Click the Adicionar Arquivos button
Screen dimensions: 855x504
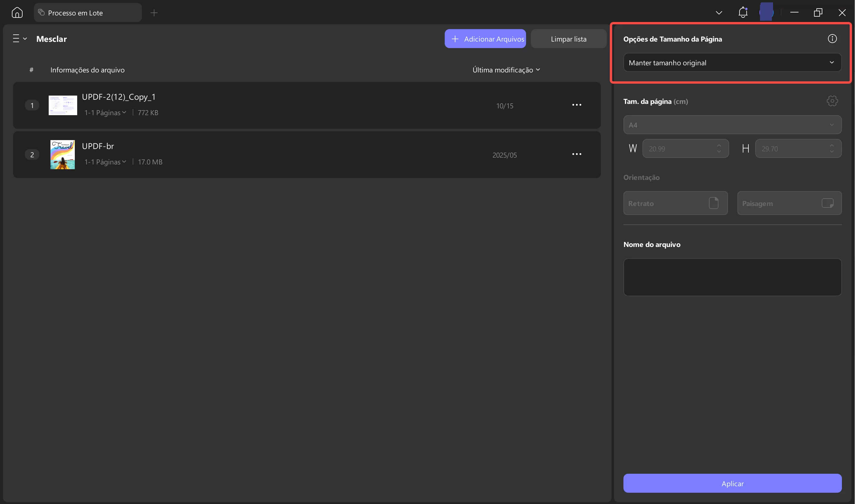click(485, 39)
